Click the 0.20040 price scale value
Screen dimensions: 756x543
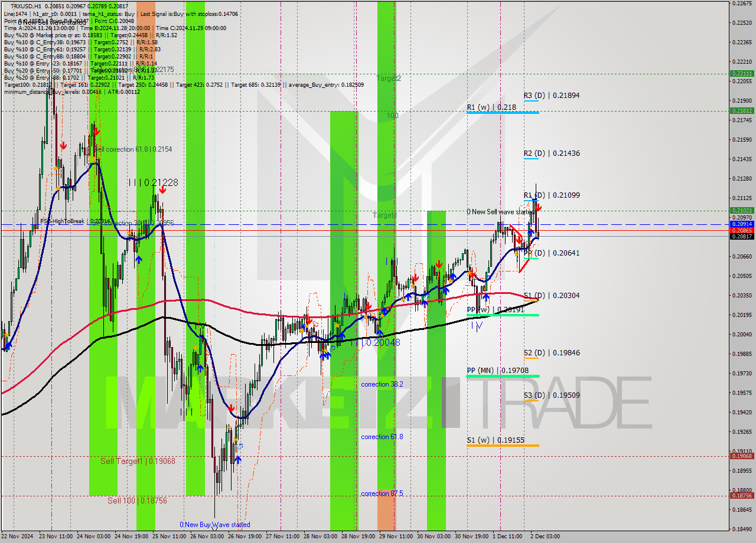tap(742, 334)
